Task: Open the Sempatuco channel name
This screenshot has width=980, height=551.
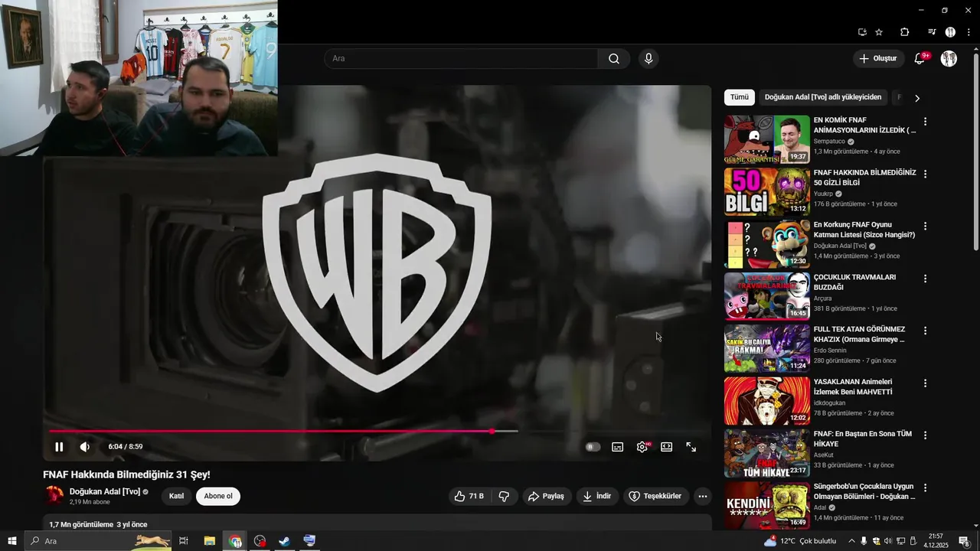Action: tap(829, 142)
